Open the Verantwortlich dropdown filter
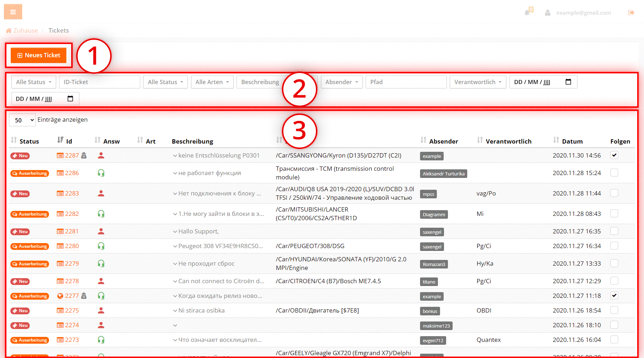 click(x=478, y=82)
